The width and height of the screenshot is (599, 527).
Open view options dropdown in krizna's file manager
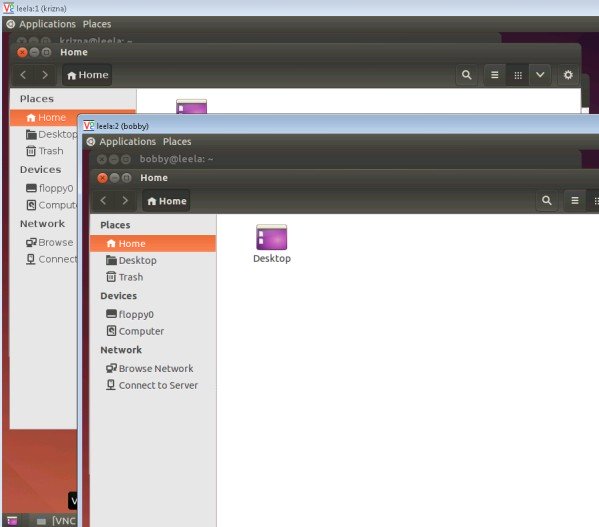(540, 75)
